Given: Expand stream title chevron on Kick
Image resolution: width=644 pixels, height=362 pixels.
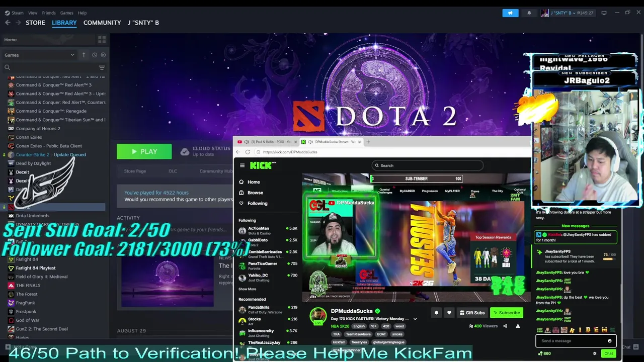Looking at the screenshot, I should pyautogui.click(x=415, y=319).
